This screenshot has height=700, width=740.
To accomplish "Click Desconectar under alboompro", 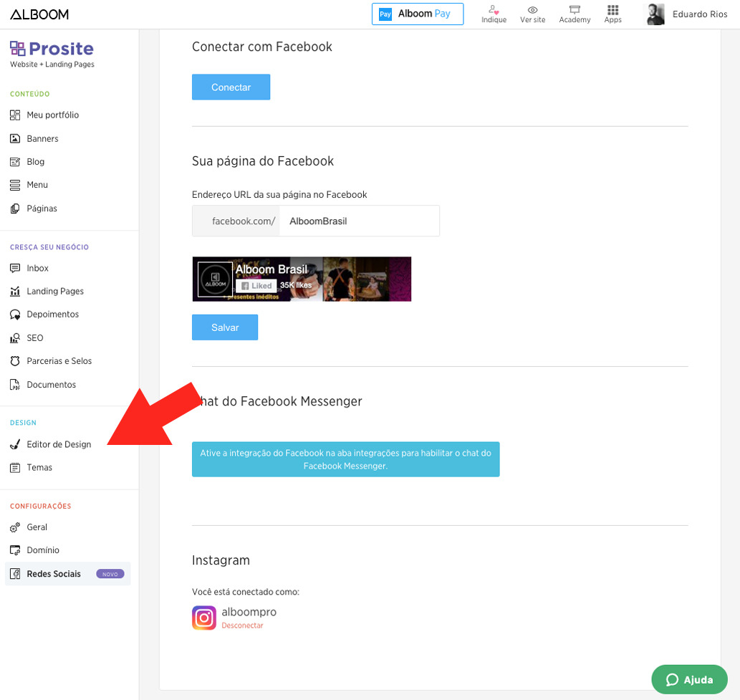I will point(242,625).
